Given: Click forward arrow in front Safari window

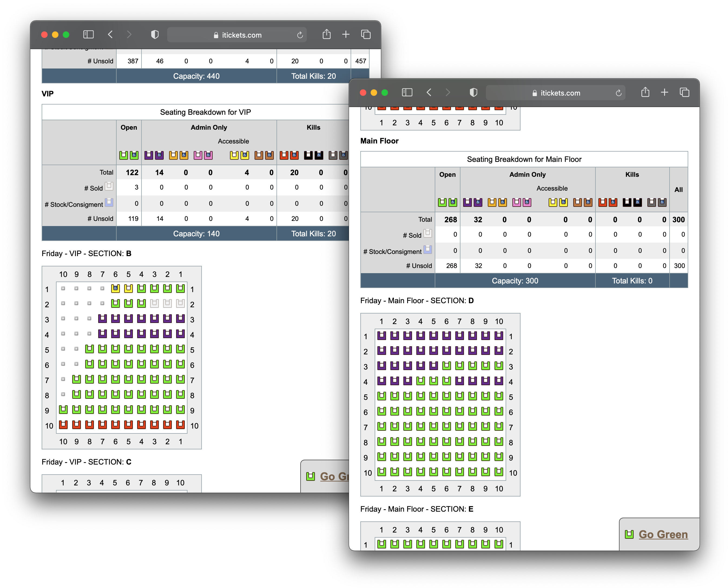Looking at the screenshot, I should (x=447, y=93).
